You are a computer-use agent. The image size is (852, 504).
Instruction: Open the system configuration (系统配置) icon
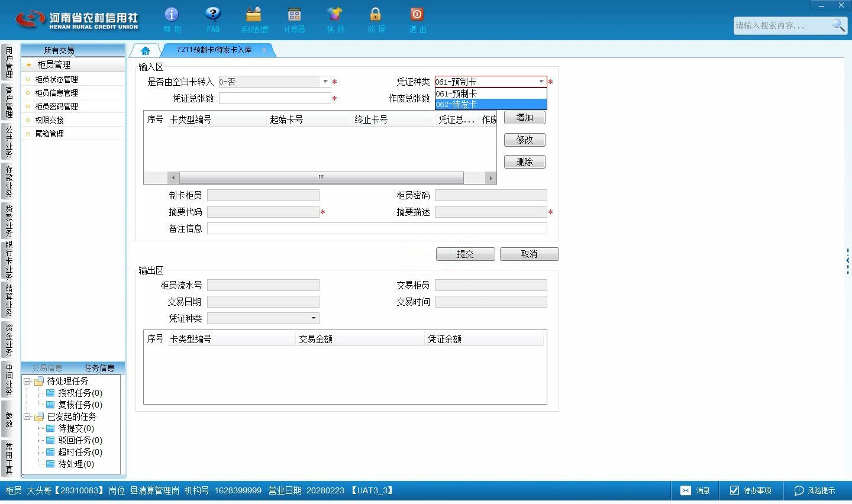(x=254, y=14)
